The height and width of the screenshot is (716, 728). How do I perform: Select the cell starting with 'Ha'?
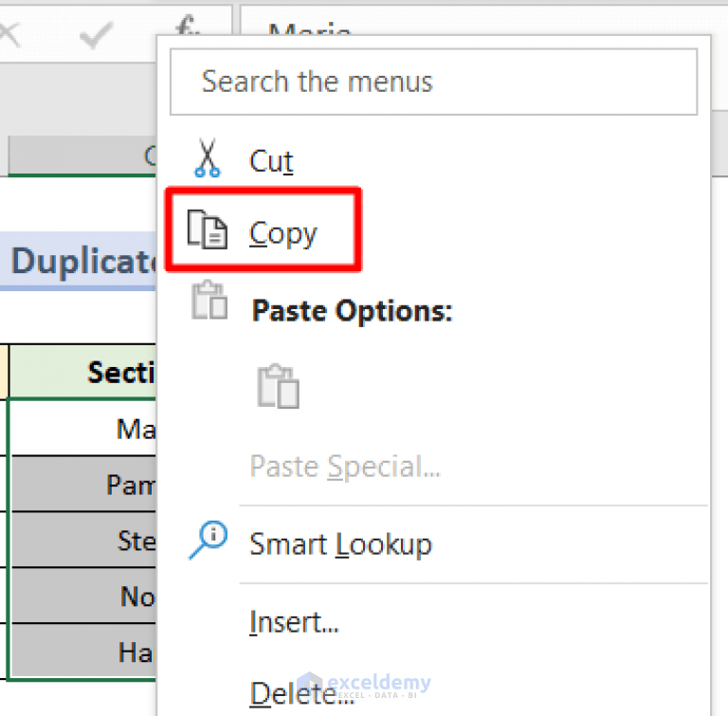82,652
